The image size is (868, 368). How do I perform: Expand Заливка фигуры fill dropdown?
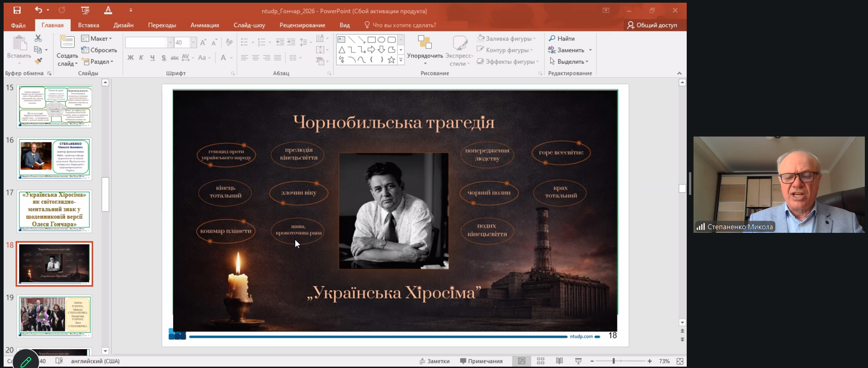534,38
